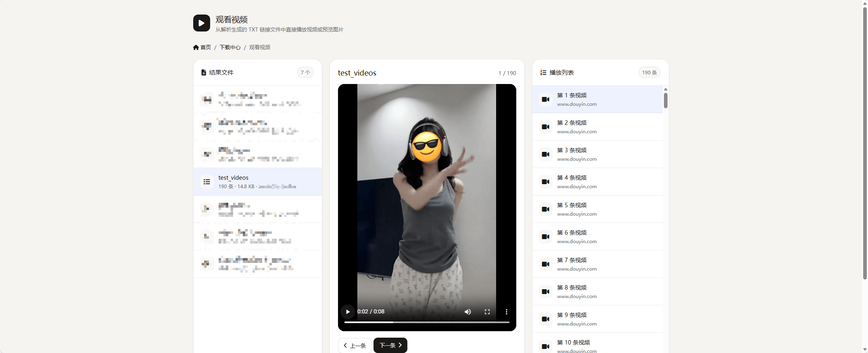Select 第 4 条视频 in the playlist
The width and height of the screenshot is (868, 353).
(598, 182)
